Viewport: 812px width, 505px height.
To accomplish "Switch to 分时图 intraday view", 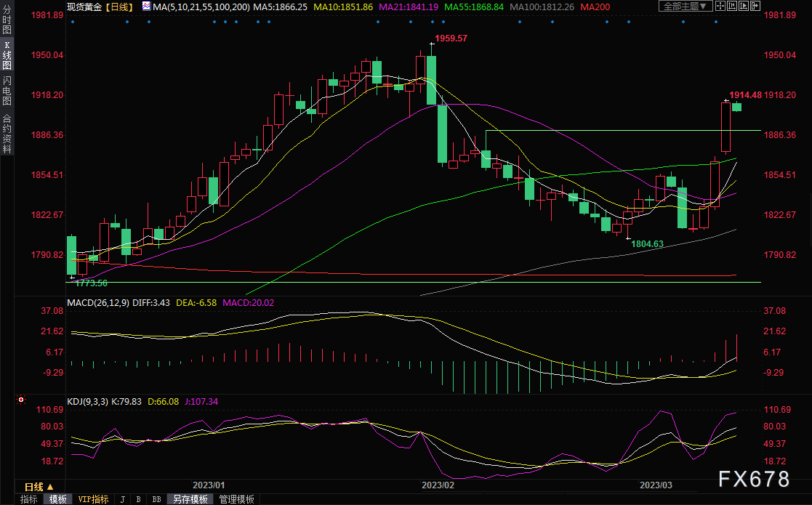I will (7, 19).
